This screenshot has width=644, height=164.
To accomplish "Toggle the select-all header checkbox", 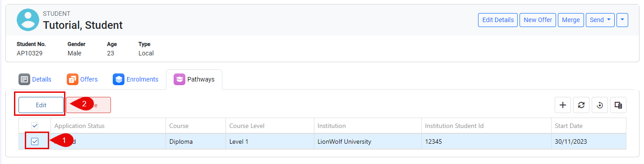I will point(35,126).
